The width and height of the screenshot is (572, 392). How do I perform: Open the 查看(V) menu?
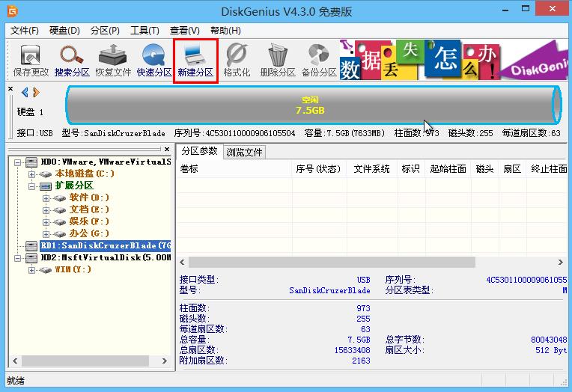click(x=185, y=31)
